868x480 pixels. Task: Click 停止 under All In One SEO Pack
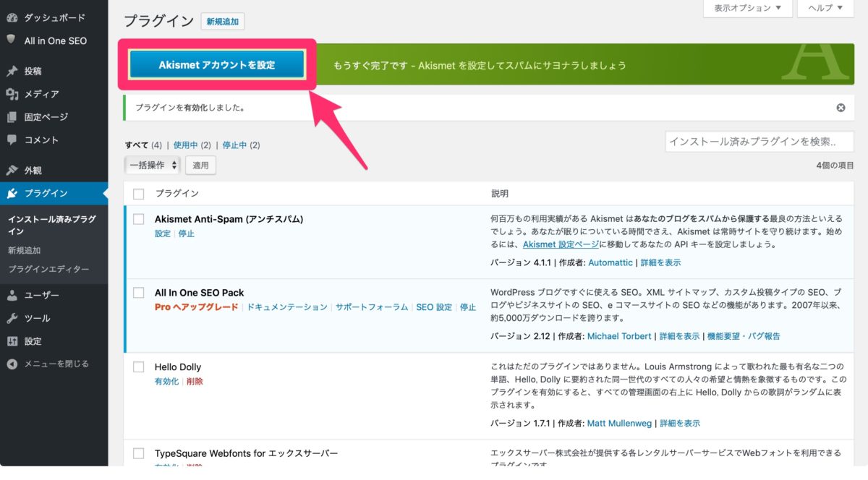point(468,307)
